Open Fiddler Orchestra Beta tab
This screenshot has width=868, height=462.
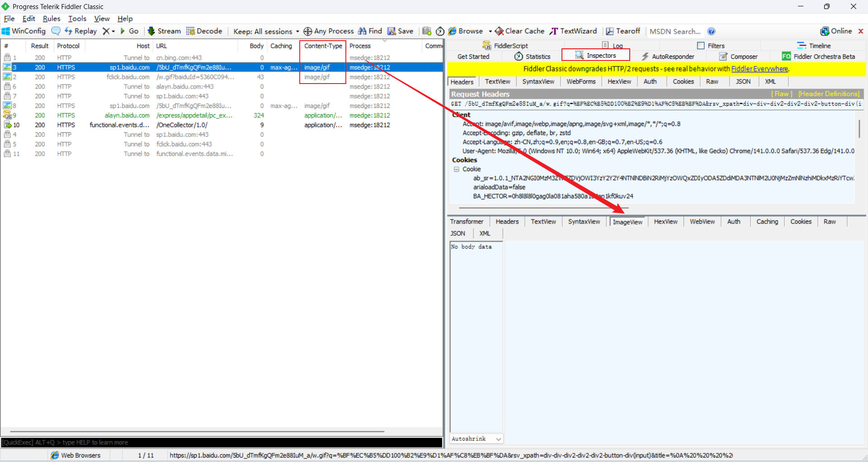(x=818, y=56)
